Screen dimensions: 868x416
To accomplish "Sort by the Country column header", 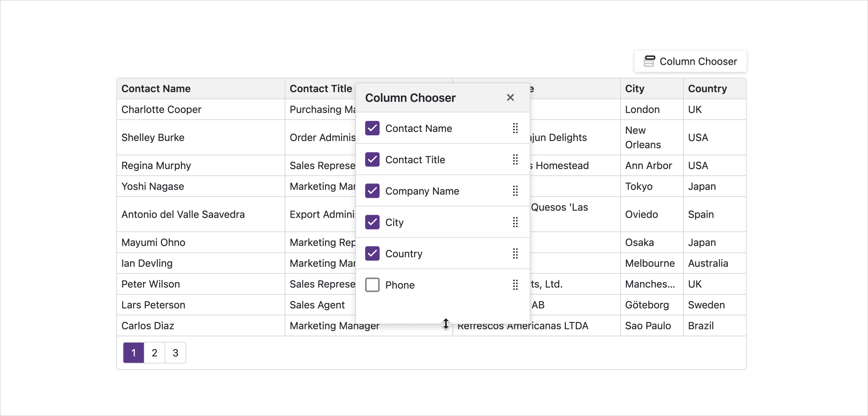I will coord(707,88).
